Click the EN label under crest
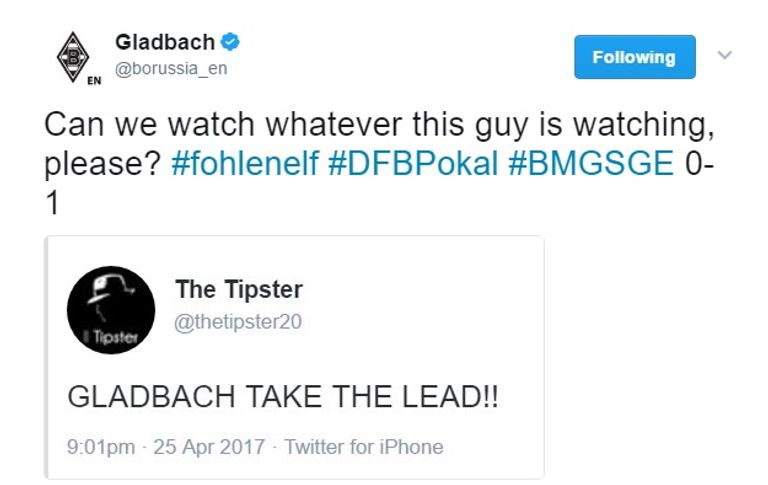Viewport: 768px width, 485px height. [94, 79]
